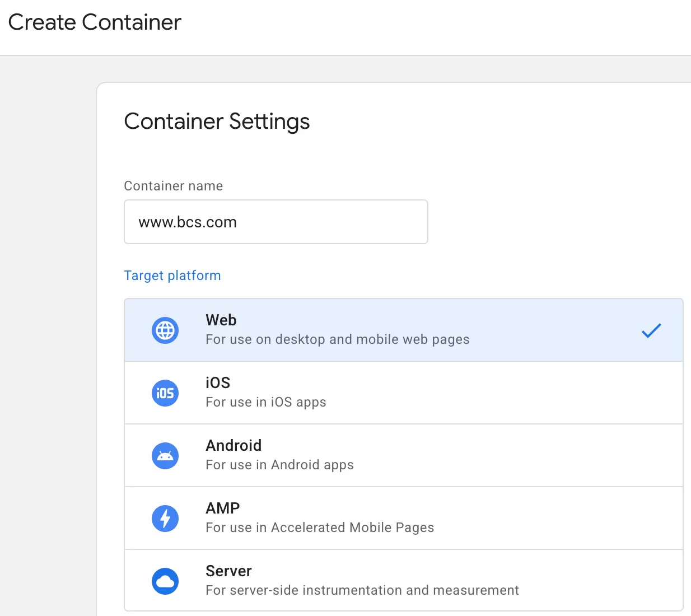The image size is (691, 616).
Task: Click the Server cloud icon
Action: pyautogui.click(x=165, y=581)
